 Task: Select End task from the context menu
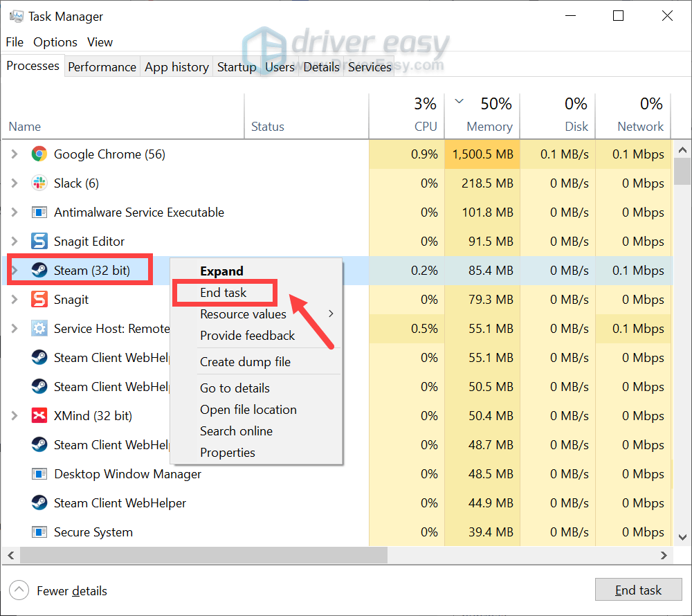223,292
